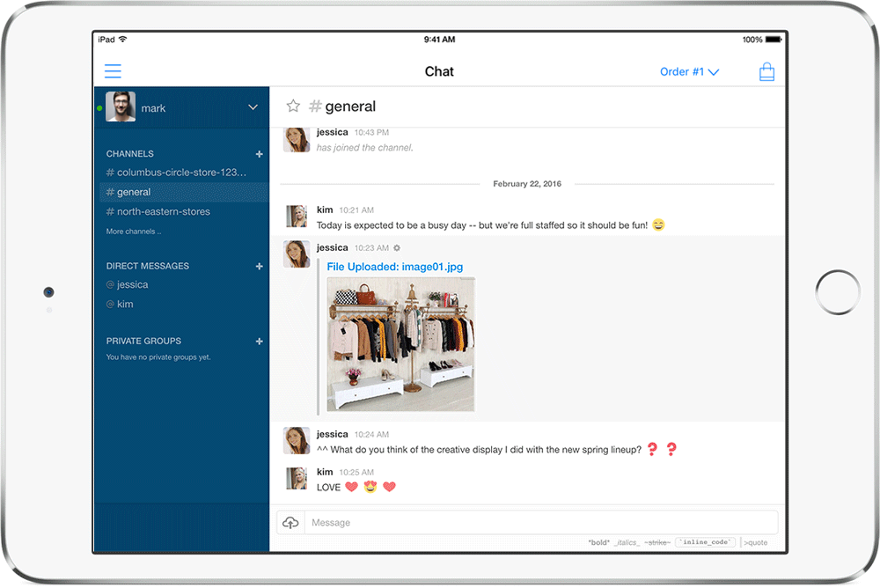Open the hamburger menu icon
The height and width of the screenshot is (588, 880).
tap(113, 70)
